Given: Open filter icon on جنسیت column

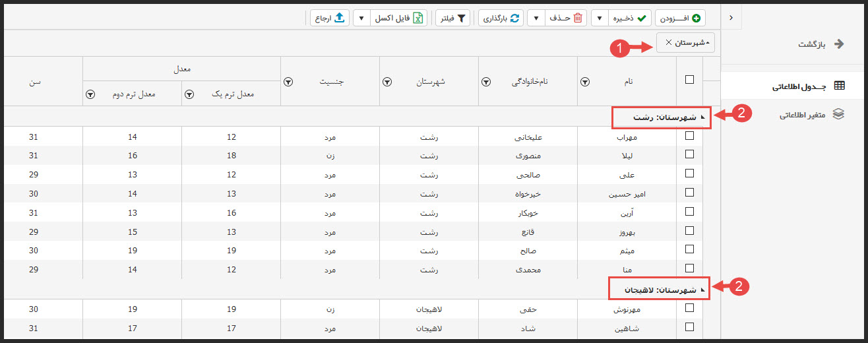Looking at the screenshot, I should click(288, 82).
